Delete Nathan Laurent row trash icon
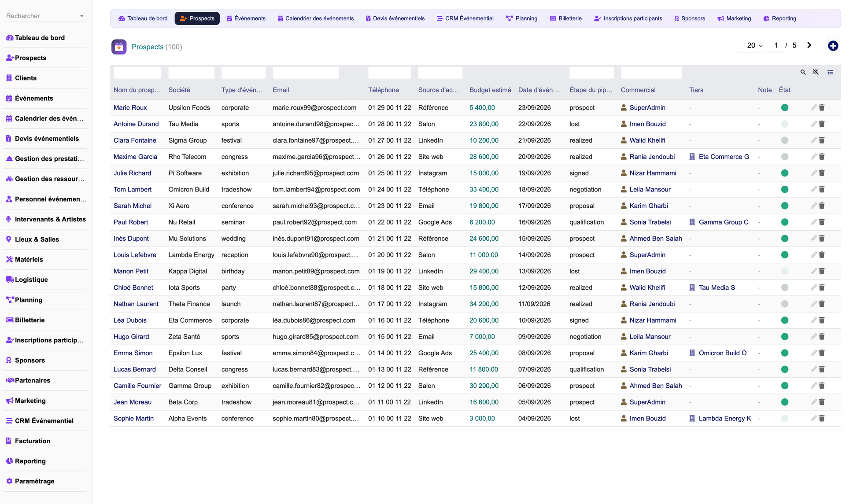The image size is (857, 504). coord(822,304)
